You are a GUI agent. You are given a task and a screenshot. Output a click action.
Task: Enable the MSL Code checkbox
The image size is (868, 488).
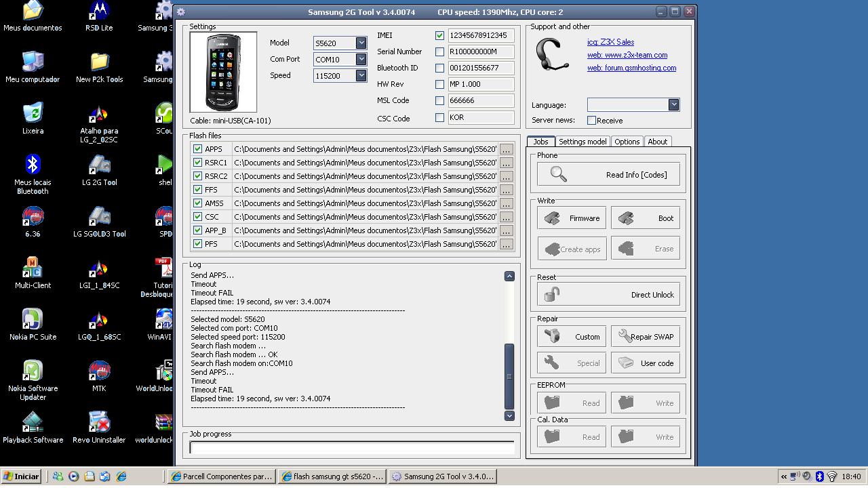(439, 100)
